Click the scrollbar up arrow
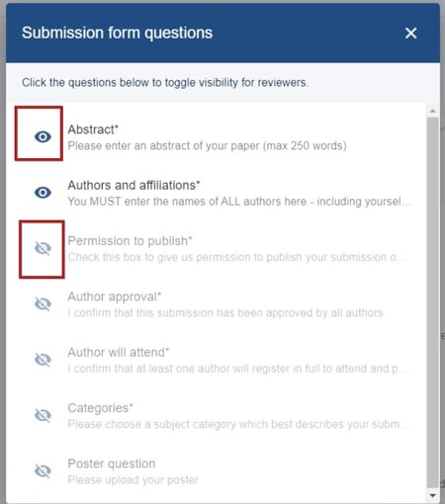 pos(432,111)
